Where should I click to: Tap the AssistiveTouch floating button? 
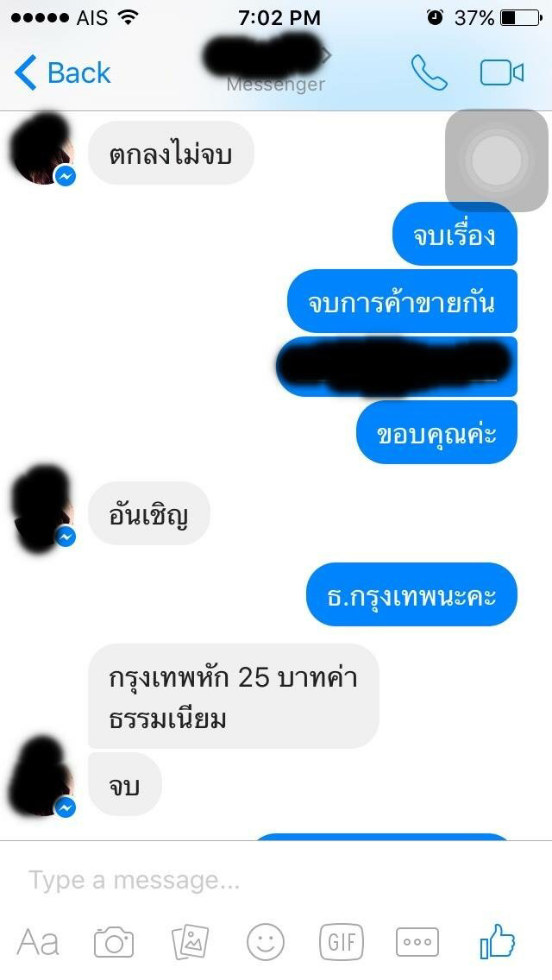(x=496, y=160)
